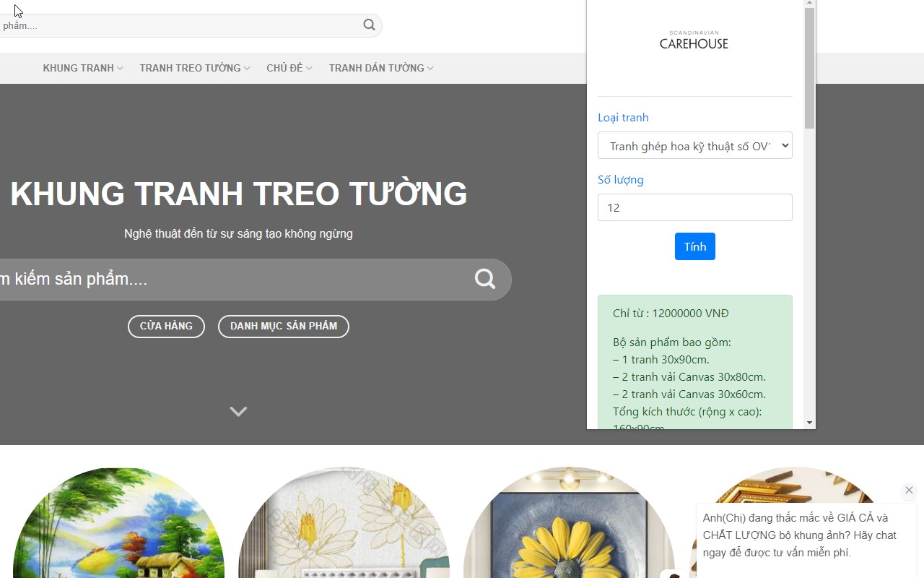Screen dimensions: 924x578
Task: Close the chat popup with X icon
Action: coord(909,490)
